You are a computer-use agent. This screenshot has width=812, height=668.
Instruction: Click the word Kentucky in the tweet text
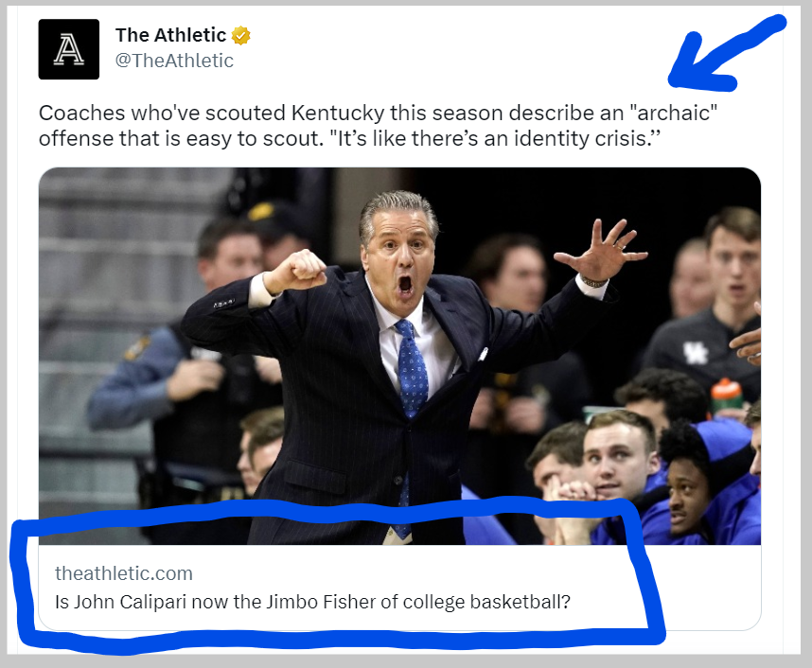(336, 114)
